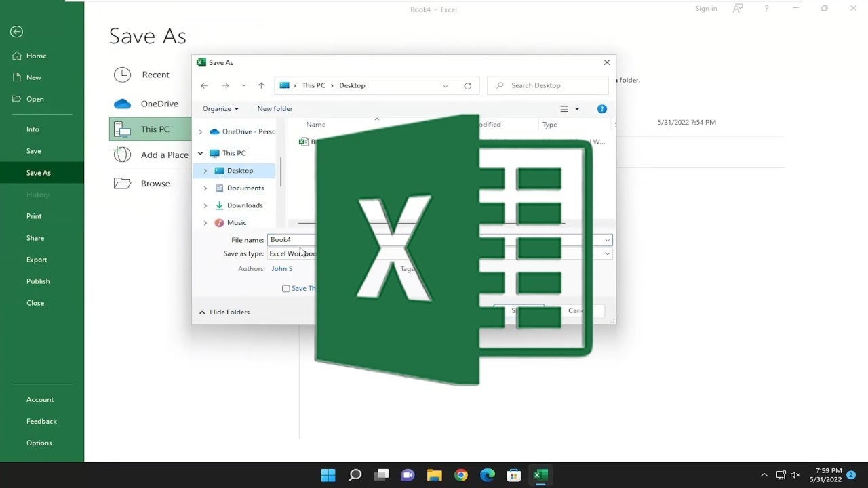Open the Help icon in the Save As dialog
This screenshot has height=488, width=868.
[x=601, y=109]
